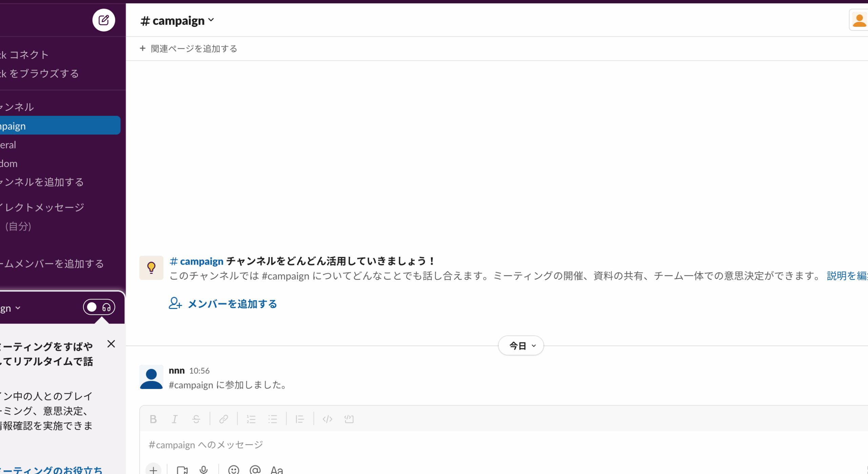Insert an ordered list
The width and height of the screenshot is (868, 474).
pos(251,419)
